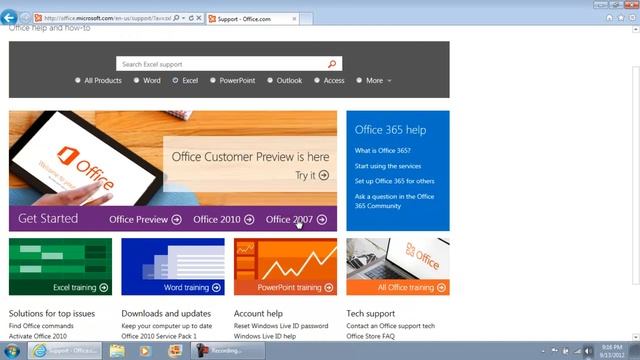Select the Outlook radio button
Viewport: 640px width, 360px height.
click(270, 80)
